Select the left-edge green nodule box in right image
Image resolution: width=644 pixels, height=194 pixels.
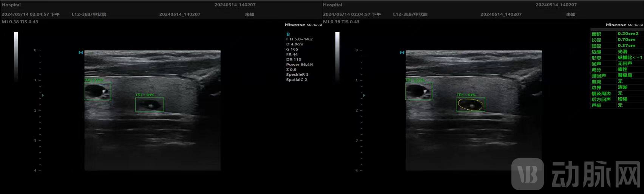419,91
